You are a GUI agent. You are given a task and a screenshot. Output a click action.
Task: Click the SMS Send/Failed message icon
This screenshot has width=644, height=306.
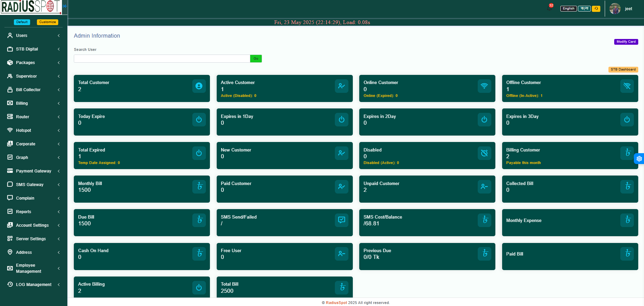(342, 220)
